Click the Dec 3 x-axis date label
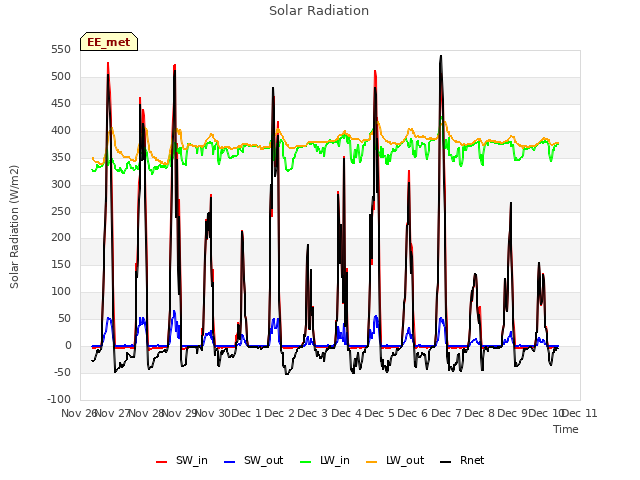Screen dimensions: 640x480 click(313, 413)
